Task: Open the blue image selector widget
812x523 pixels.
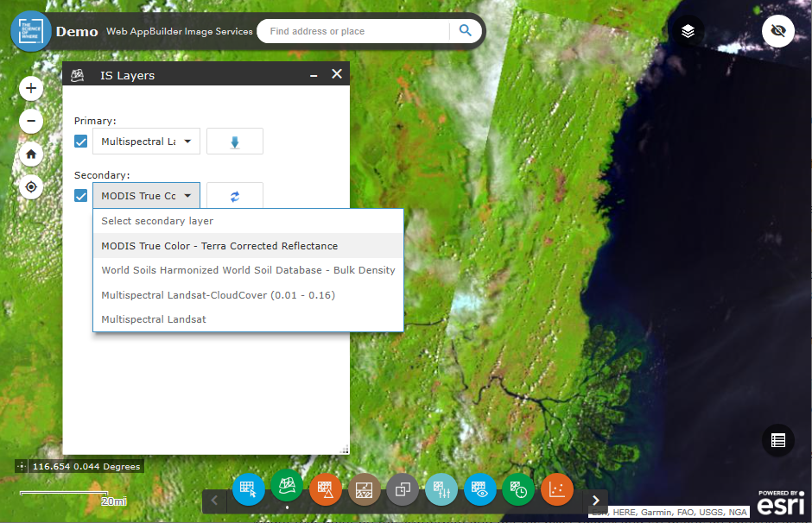Action: (x=249, y=488)
